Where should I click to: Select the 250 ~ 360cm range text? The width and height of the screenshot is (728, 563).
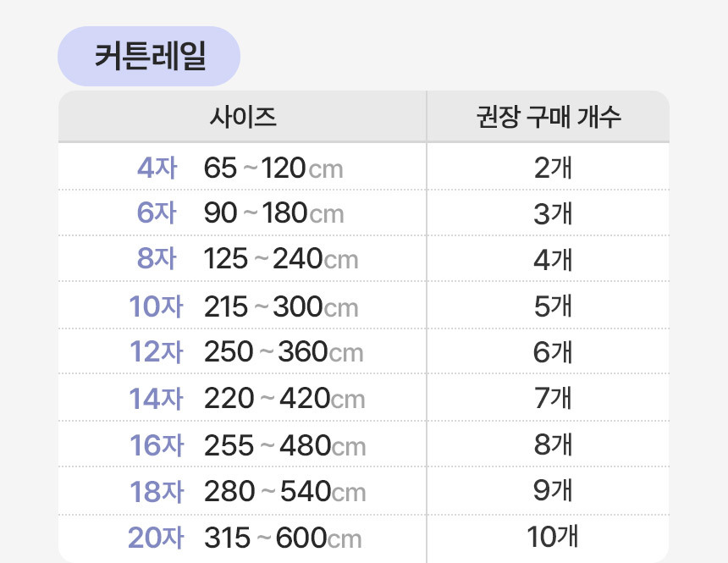(x=284, y=352)
